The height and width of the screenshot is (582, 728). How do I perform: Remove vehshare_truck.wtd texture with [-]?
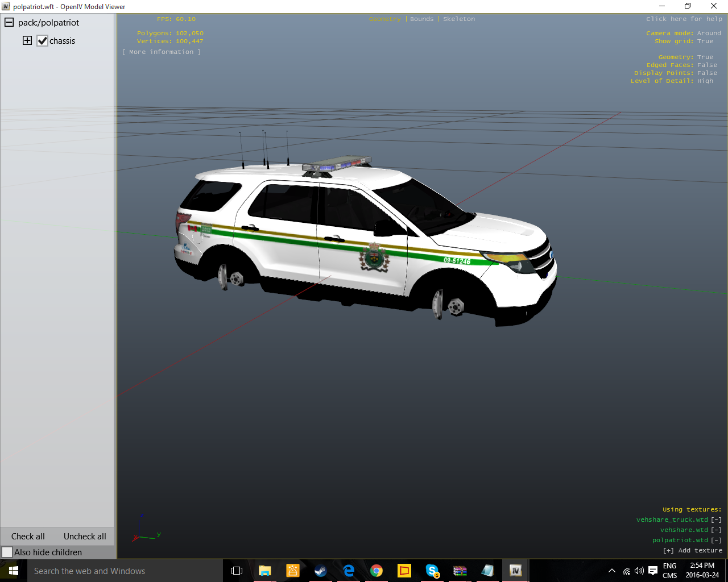(716, 519)
